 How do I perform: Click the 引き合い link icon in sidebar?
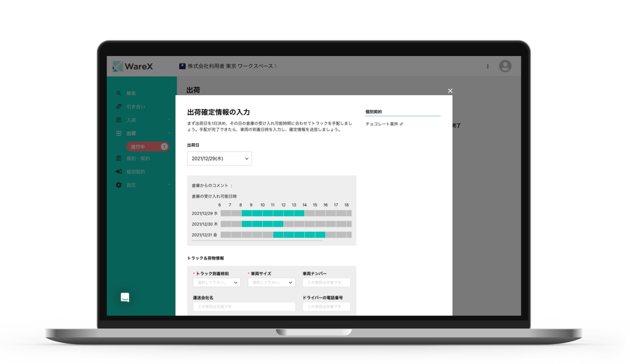(119, 107)
